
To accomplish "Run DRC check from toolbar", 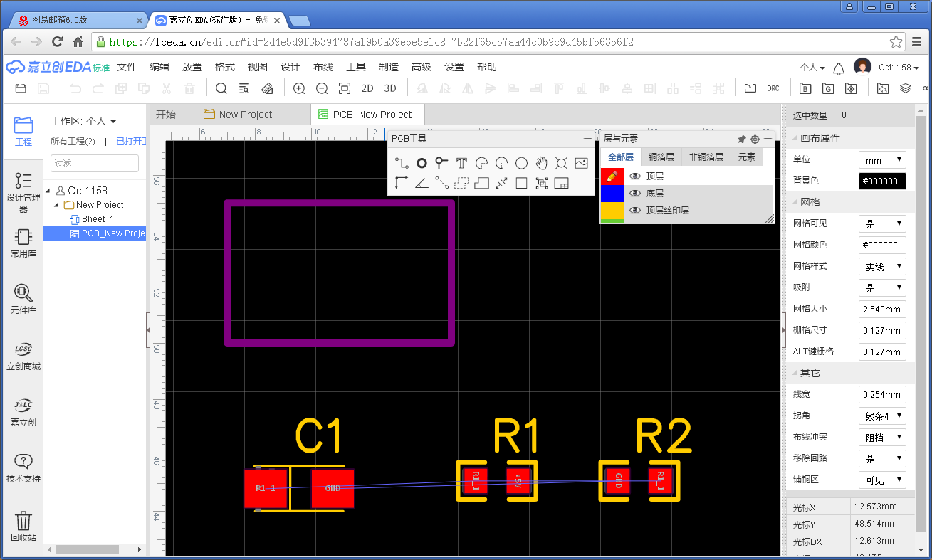I will coord(773,88).
